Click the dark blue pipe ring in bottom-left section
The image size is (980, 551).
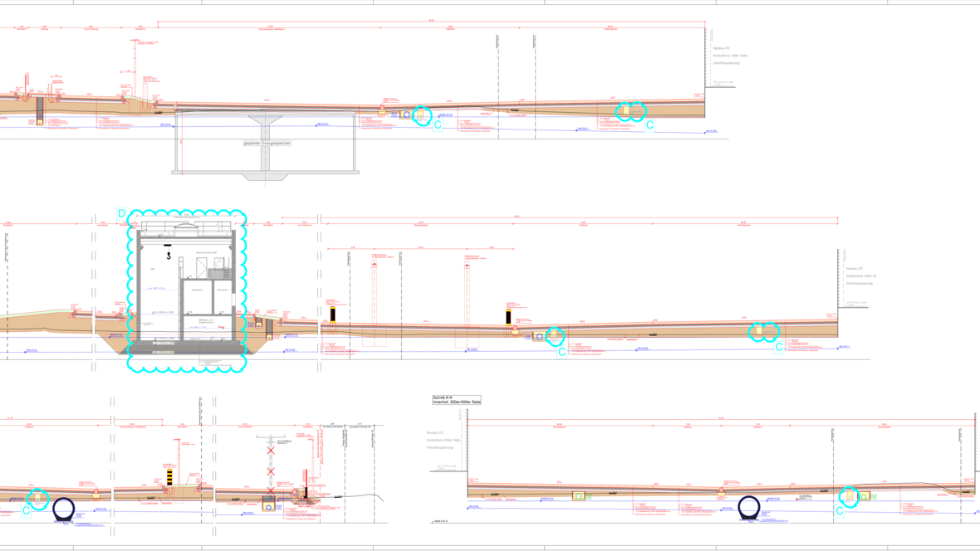64,508
